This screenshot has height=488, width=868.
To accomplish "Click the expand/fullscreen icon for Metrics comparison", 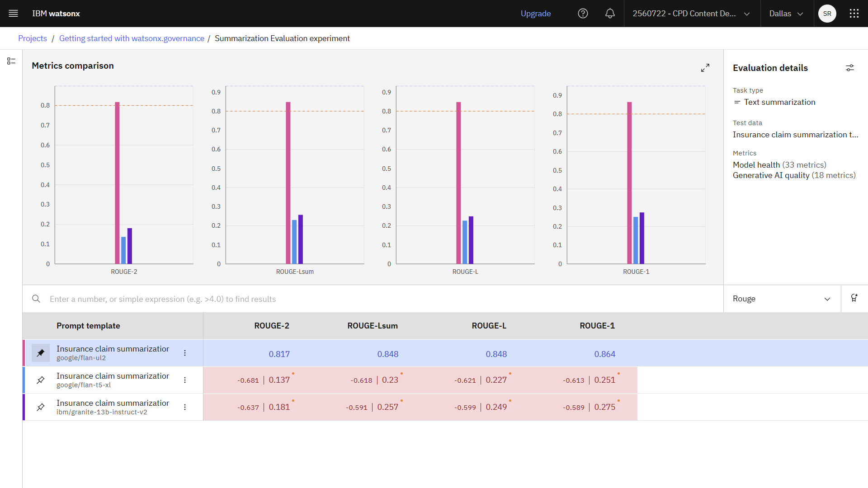I will [705, 68].
